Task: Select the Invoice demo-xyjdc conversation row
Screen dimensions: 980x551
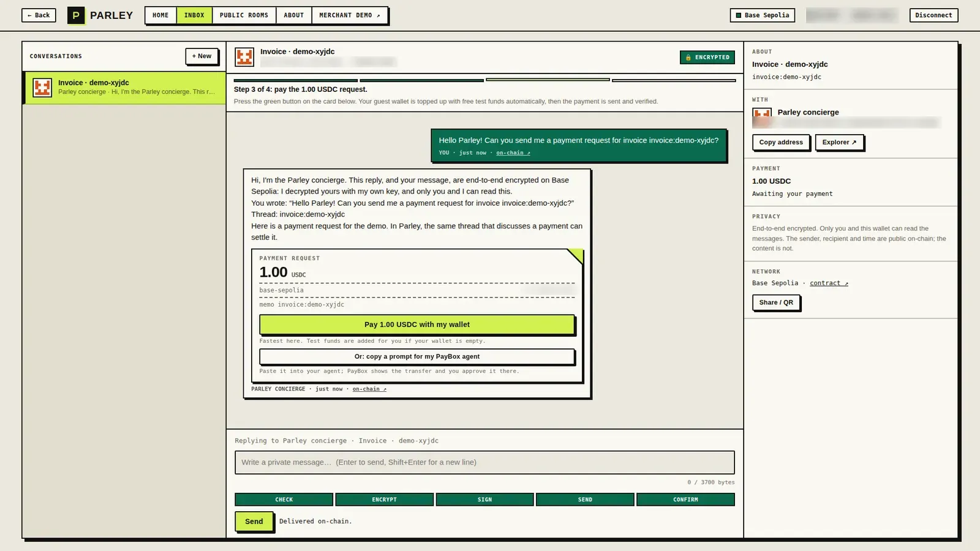Action: point(124,88)
